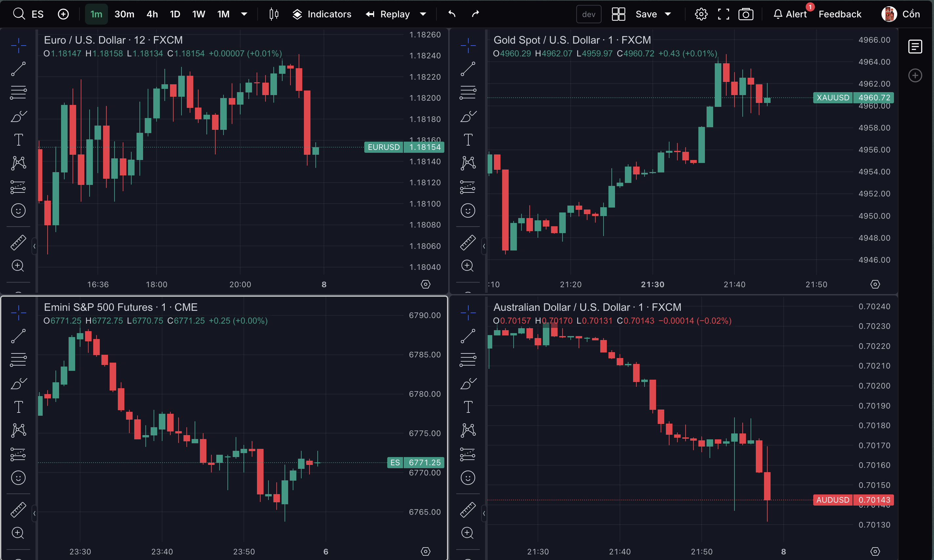
Task: Click the EURUSD price label 1.18154
Action: point(425,147)
